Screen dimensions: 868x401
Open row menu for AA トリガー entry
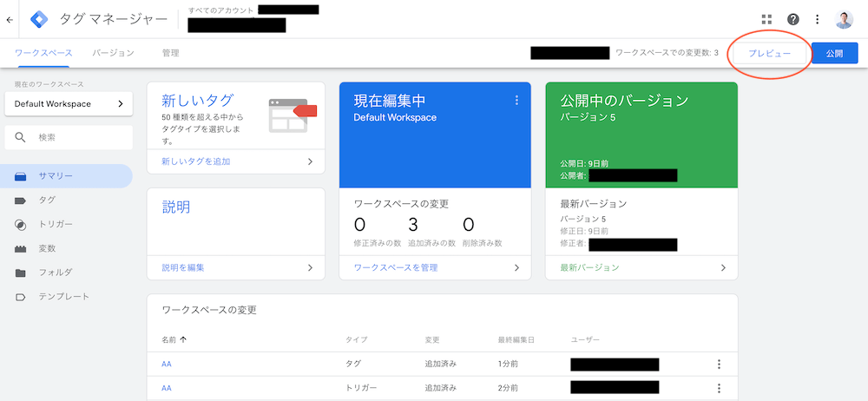719,388
